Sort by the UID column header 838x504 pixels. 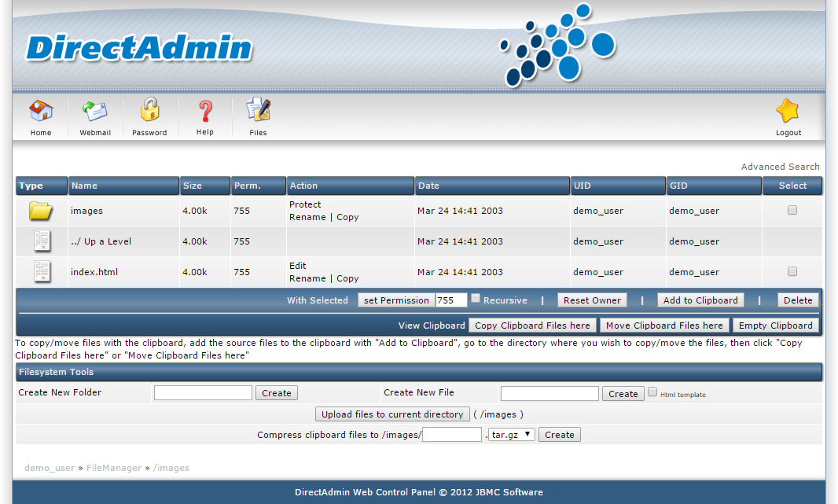[619, 186]
